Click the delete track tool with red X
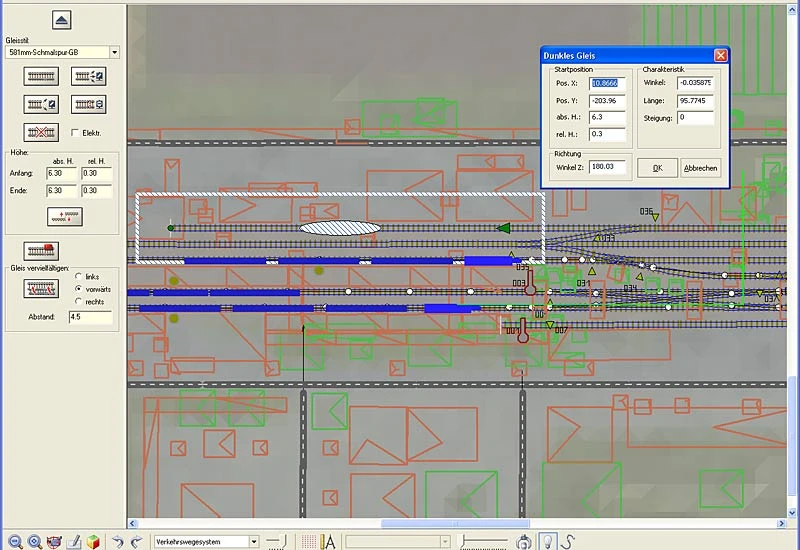800x550 pixels. [41, 133]
